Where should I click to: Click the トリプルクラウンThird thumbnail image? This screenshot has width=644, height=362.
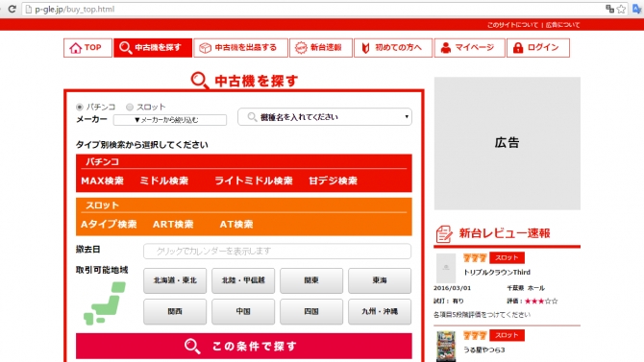click(446, 268)
